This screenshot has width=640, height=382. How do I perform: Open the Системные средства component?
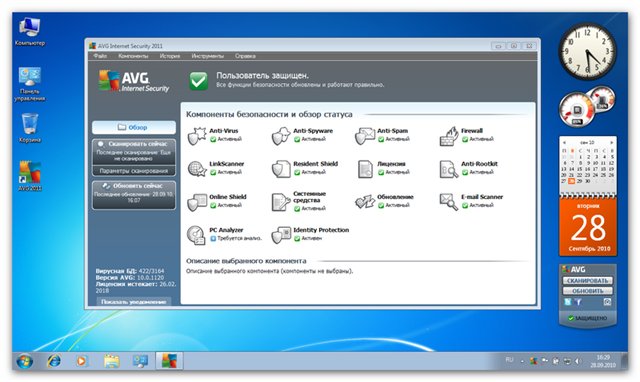click(299, 201)
